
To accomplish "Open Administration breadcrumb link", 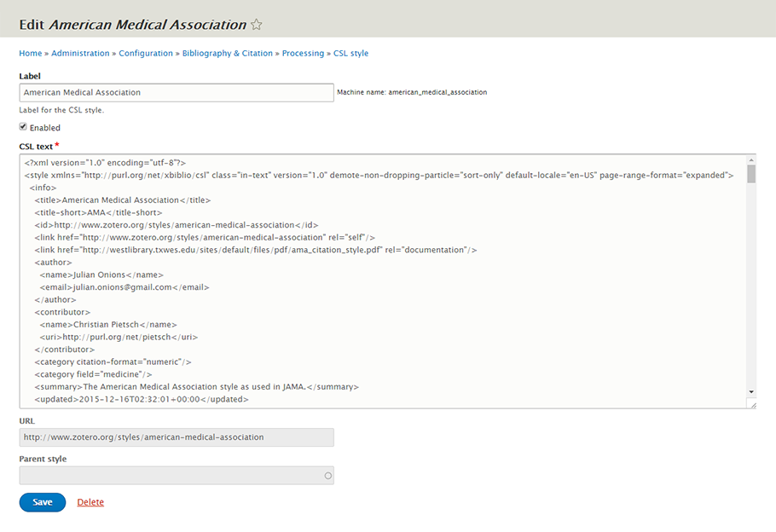I will pos(80,53).
